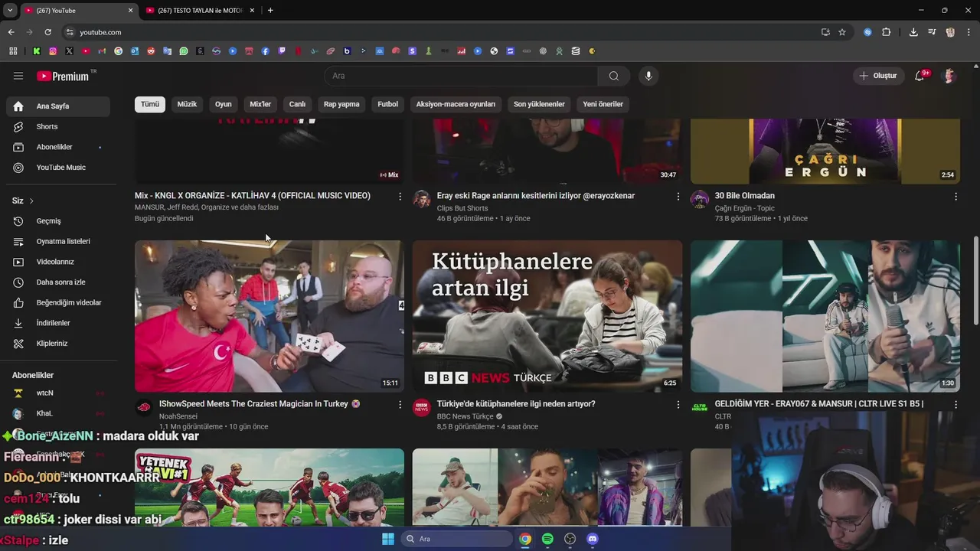Open Geçmiş watch history
Image resolution: width=980 pixels, height=551 pixels.
pyautogui.click(x=58, y=221)
